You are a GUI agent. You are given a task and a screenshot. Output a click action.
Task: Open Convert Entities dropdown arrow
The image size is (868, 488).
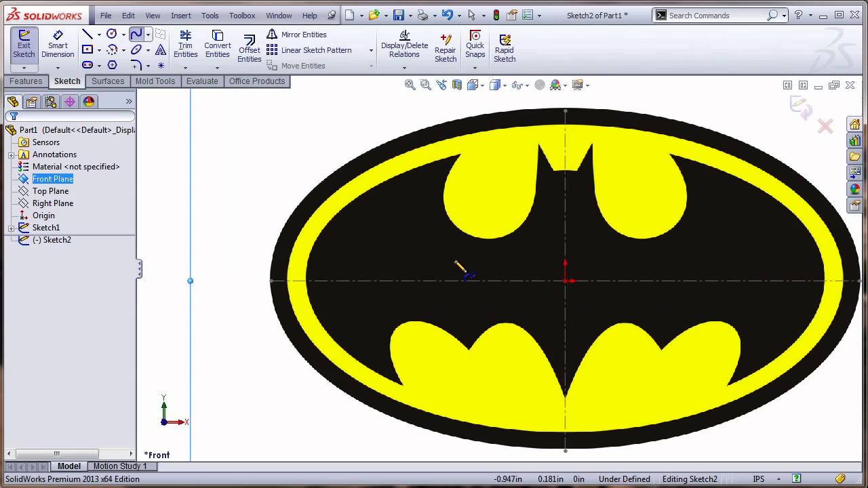click(218, 68)
